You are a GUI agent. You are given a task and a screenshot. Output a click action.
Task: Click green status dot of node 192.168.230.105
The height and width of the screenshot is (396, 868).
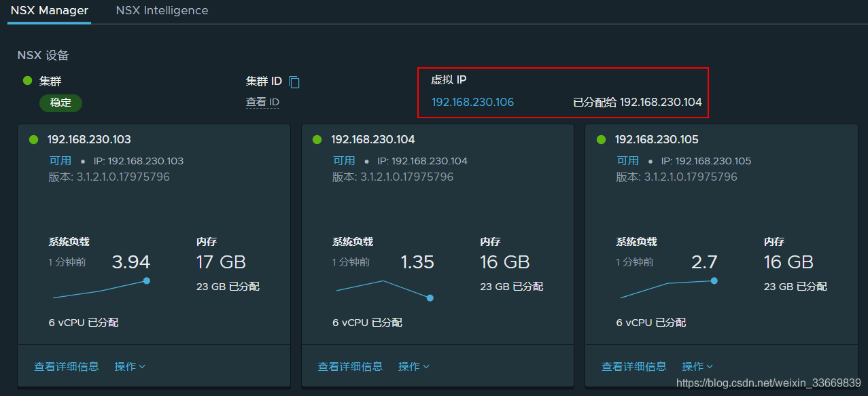click(601, 139)
